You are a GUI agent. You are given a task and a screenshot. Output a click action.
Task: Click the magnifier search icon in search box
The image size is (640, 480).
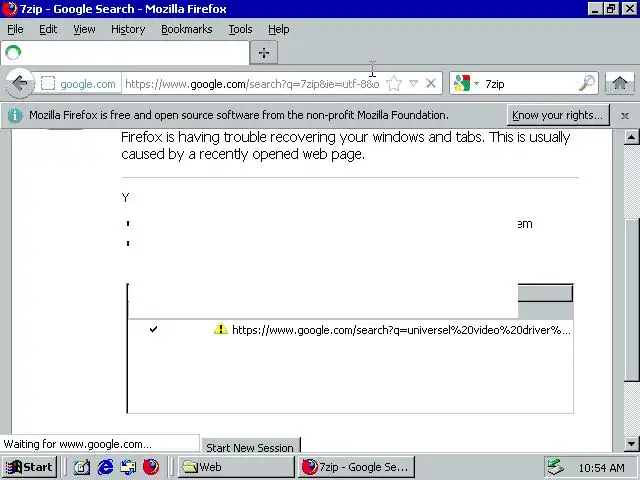click(x=587, y=83)
